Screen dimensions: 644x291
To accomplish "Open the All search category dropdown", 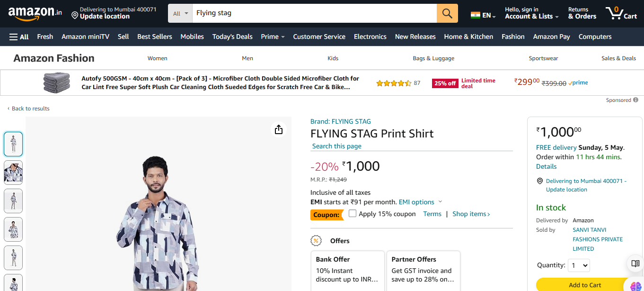I will point(180,13).
